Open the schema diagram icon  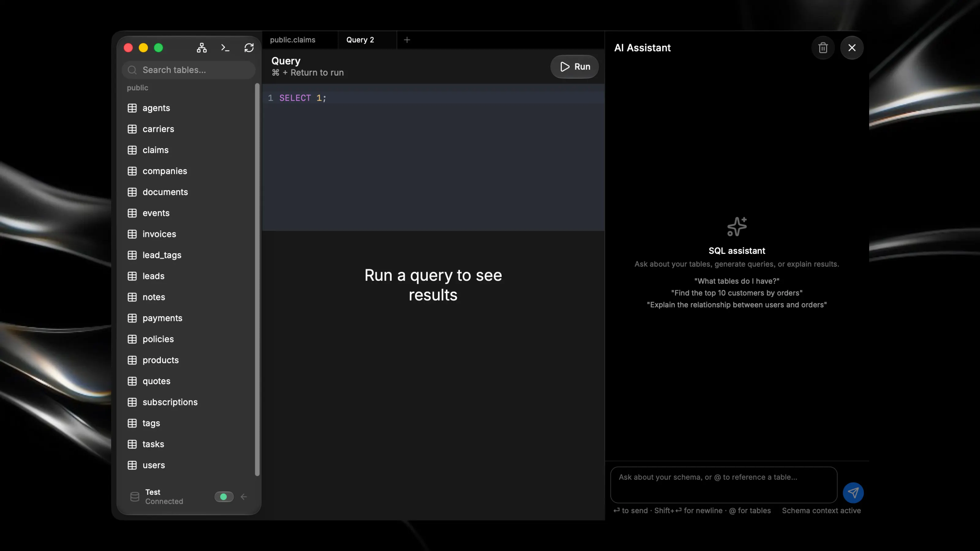pyautogui.click(x=202, y=47)
